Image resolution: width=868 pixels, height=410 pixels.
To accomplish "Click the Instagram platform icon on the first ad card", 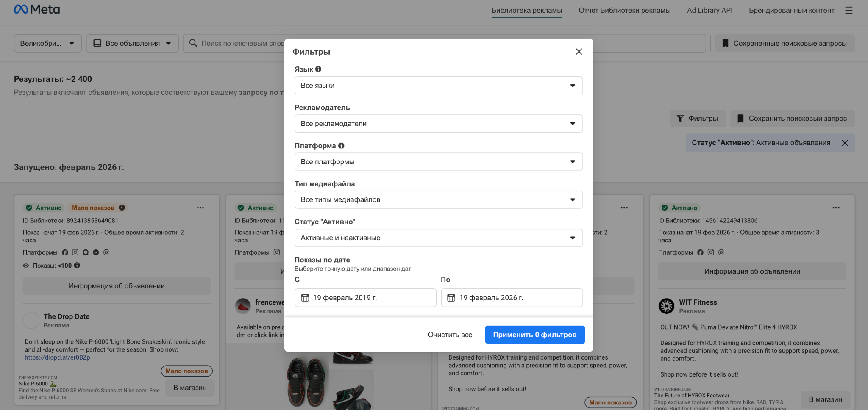I will (x=75, y=252).
